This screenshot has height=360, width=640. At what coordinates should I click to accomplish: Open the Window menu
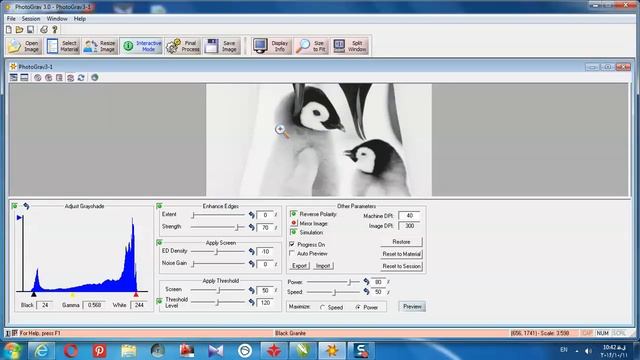[x=57, y=19]
